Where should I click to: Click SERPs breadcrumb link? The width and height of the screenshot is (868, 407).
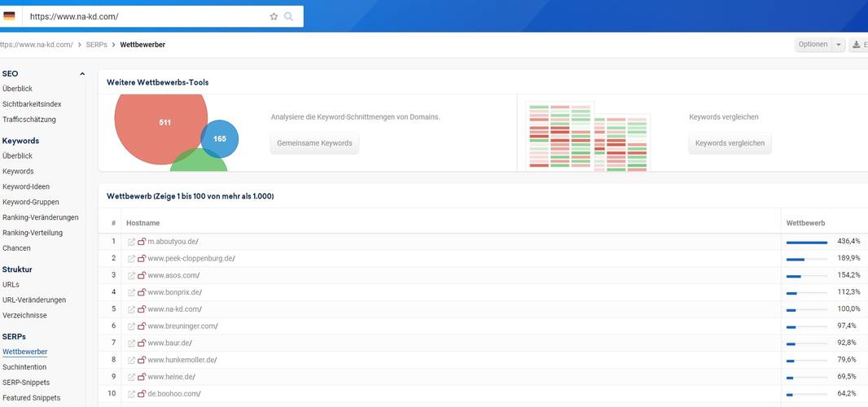point(96,45)
